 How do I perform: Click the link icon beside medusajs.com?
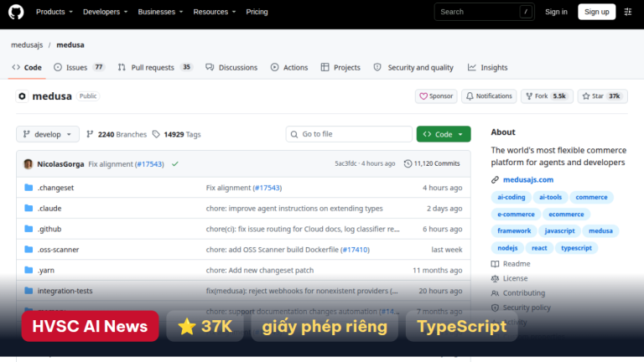pyautogui.click(x=495, y=180)
